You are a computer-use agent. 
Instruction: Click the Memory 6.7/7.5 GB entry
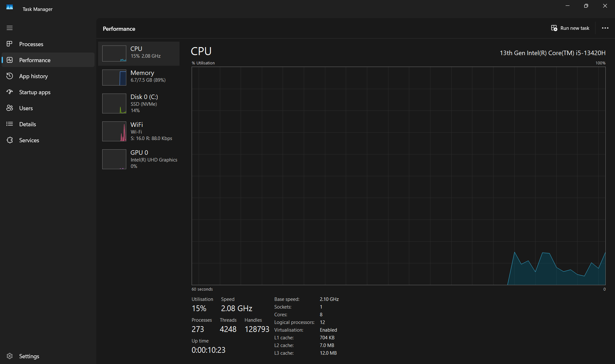139,78
